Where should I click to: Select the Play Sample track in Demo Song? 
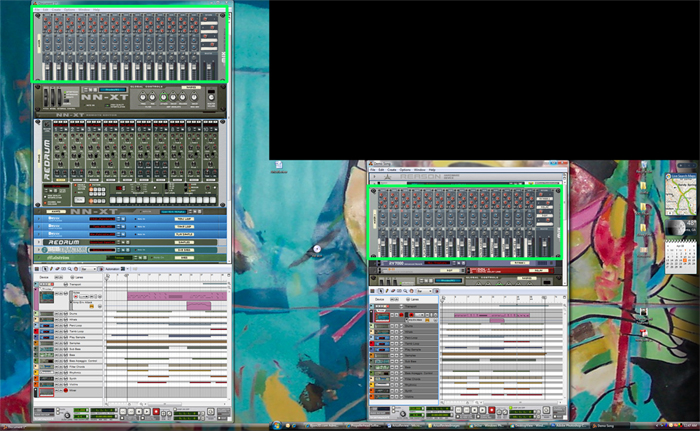click(x=413, y=350)
